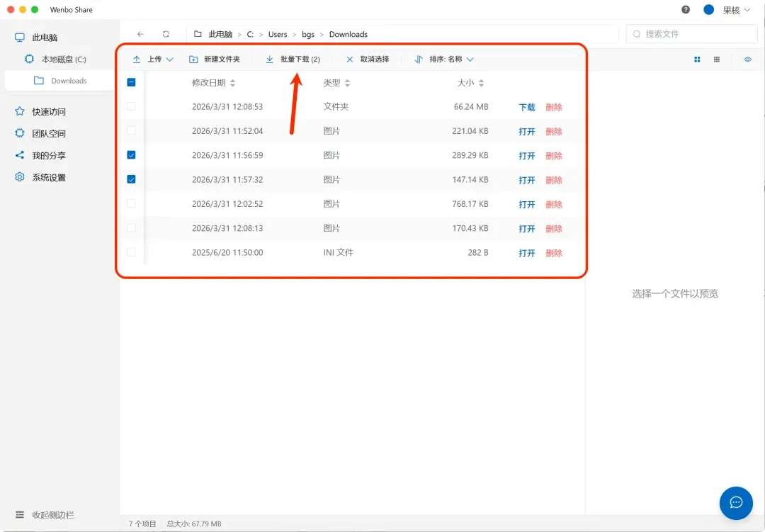Open the chat support bubble
The width and height of the screenshot is (765, 532).
(736, 503)
